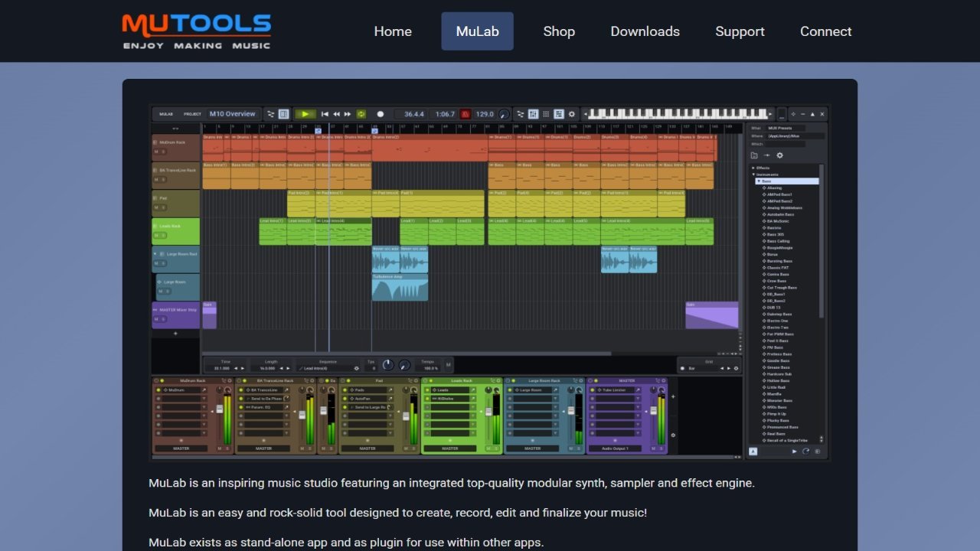Click the left arrow of the piano keyboard
980x551 pixels.
point(586,114)
